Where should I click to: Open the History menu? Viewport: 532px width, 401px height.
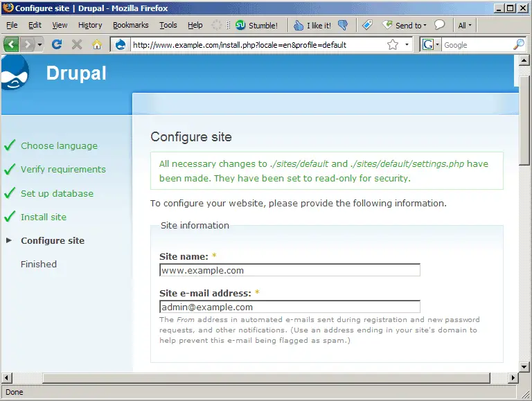coord(90,25)
